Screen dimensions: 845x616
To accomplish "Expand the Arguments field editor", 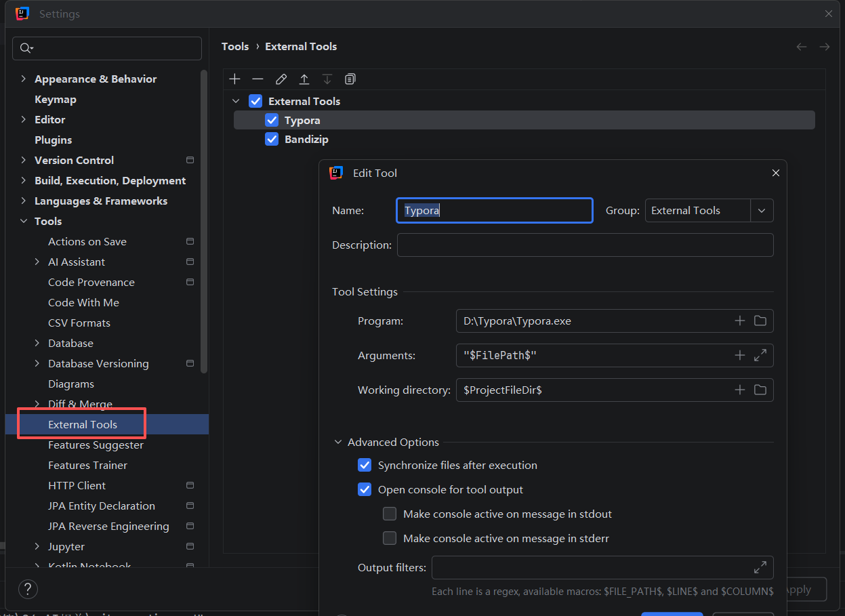I will (760, 355).
